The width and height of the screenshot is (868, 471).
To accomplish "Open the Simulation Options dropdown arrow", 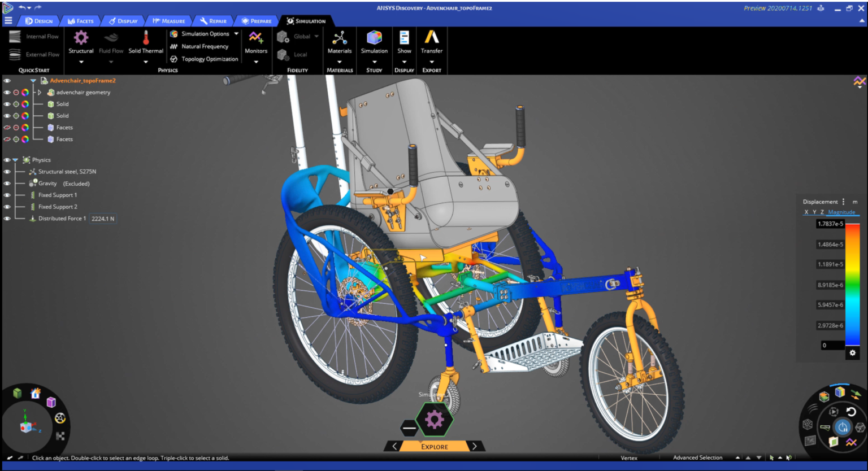I will [236, 34].
